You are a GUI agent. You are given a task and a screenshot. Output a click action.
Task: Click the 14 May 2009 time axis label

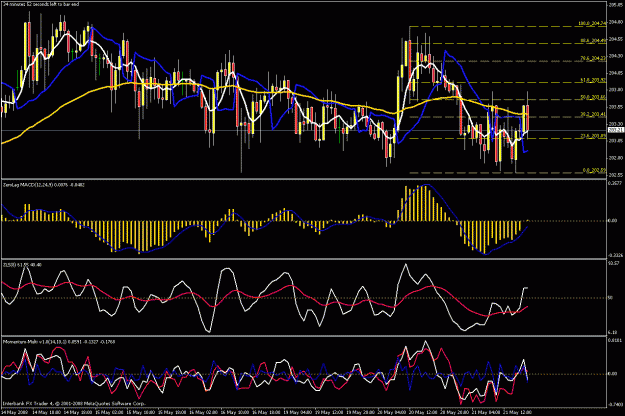pyautogui.click(x=14, y=412)
